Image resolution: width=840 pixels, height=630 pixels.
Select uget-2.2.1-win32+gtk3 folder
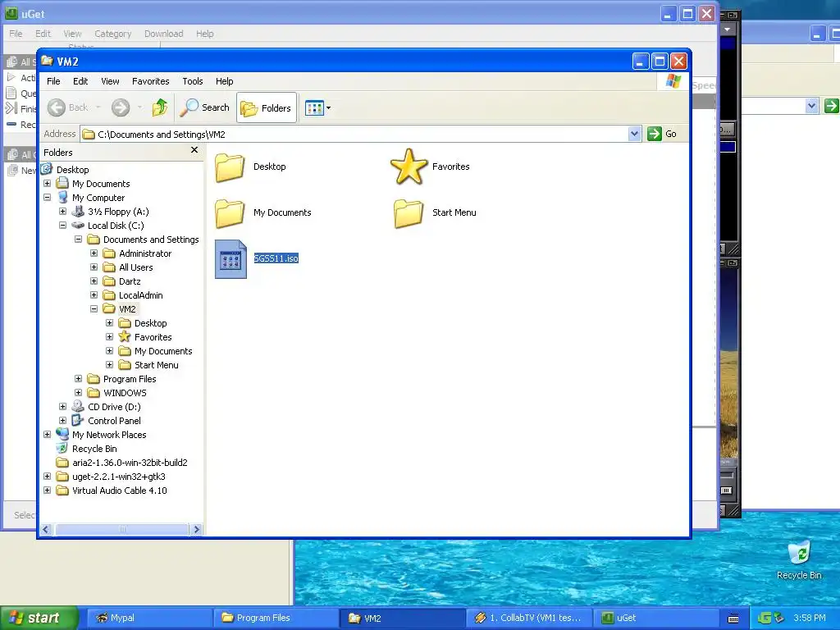pyautogui.click(x=111, y=477)
